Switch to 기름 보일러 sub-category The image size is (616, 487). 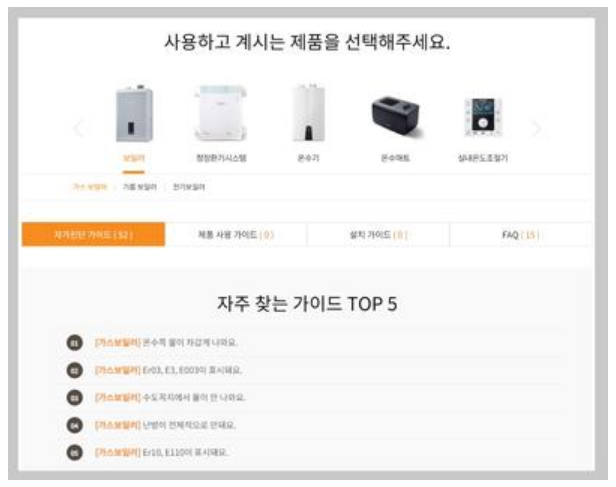coord(140,187)
